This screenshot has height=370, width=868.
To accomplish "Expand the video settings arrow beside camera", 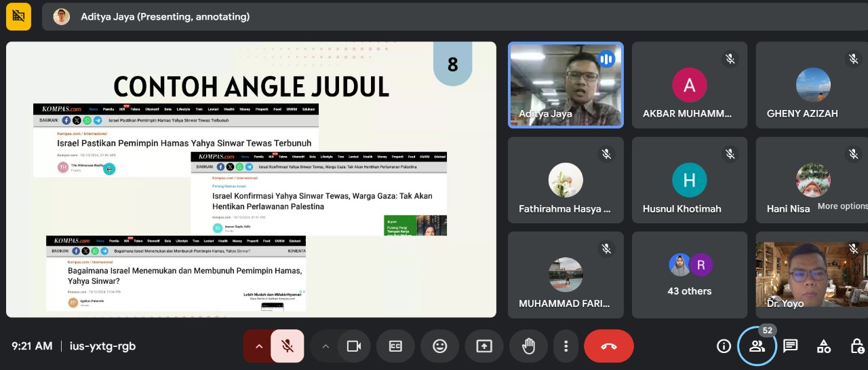I will click(325, 346).
